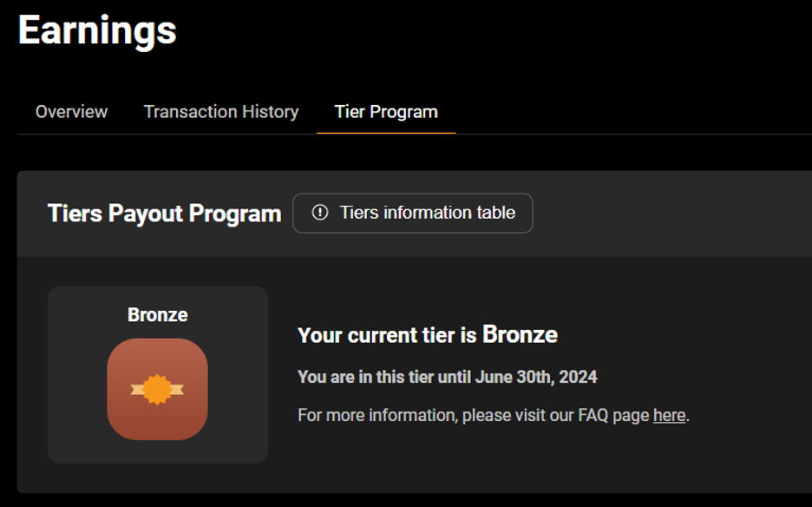
Task: Open the Tiers information table button
Action: pos(413,213)
